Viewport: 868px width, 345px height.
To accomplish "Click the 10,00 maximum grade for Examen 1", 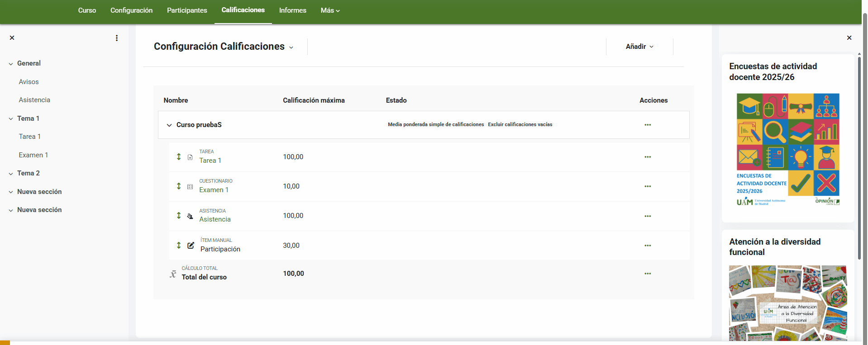I will (x=291, y=186).
